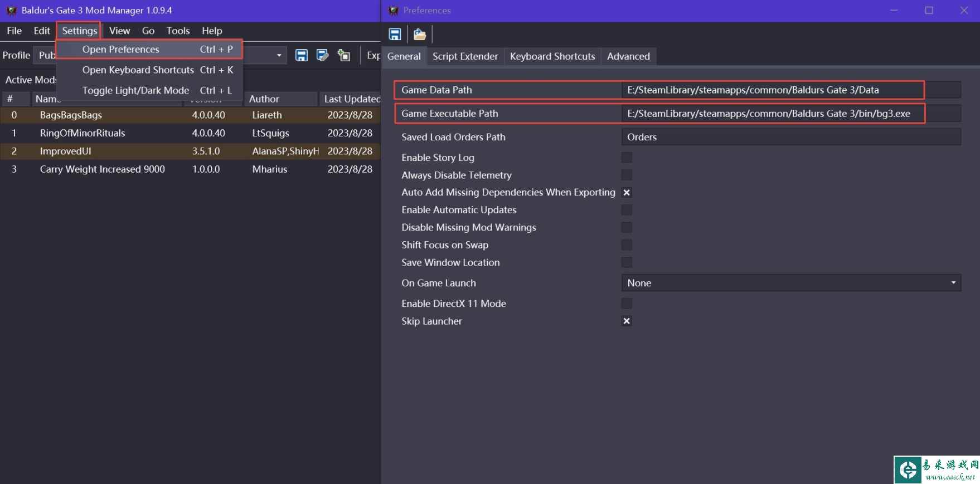Click author Liareth cell
This screenshot has height=484, width=980.
[267, 115]
